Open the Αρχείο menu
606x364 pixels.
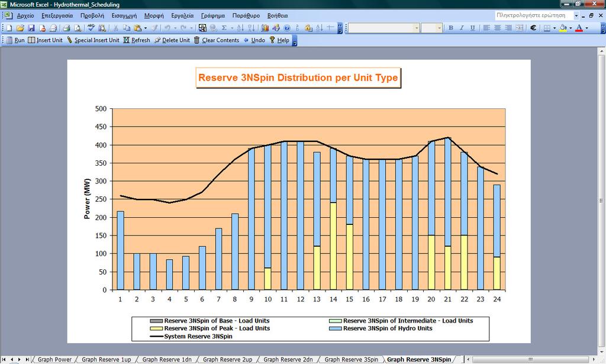25,16
